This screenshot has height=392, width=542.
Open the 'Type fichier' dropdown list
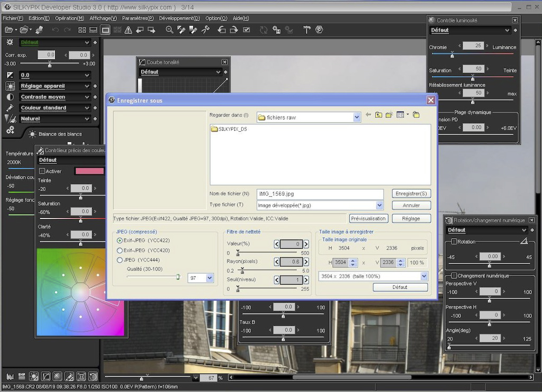pyautogui.click(x=379, y=205)
